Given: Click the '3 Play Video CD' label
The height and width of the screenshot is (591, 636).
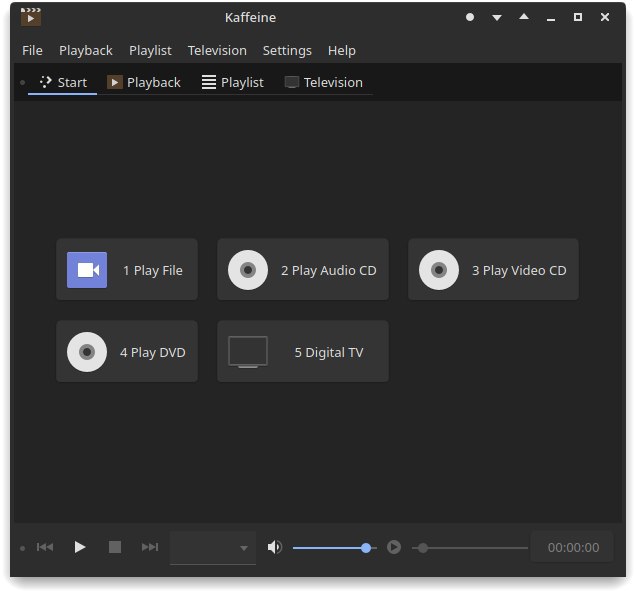Looking at the screenshot, I should coord(519,271).
